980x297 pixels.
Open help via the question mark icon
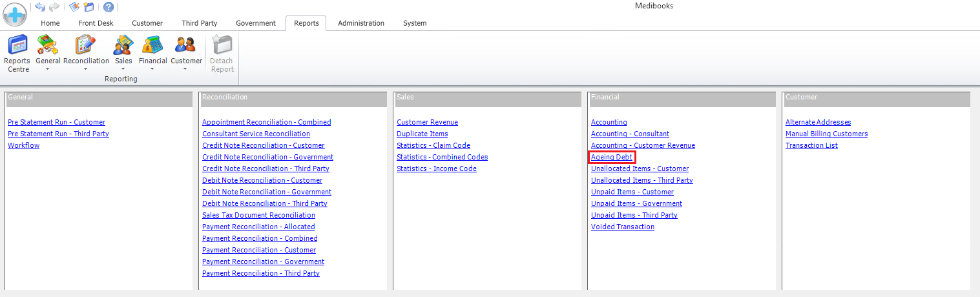[x=109, y=7]
